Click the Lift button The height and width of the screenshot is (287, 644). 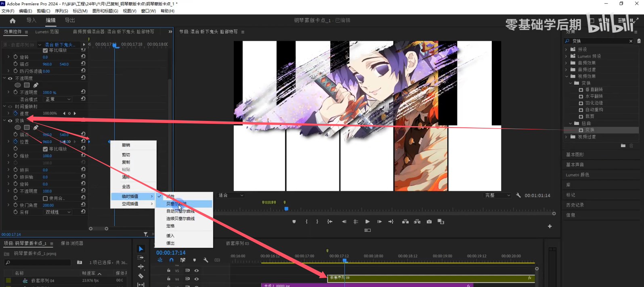click(405, 222)
